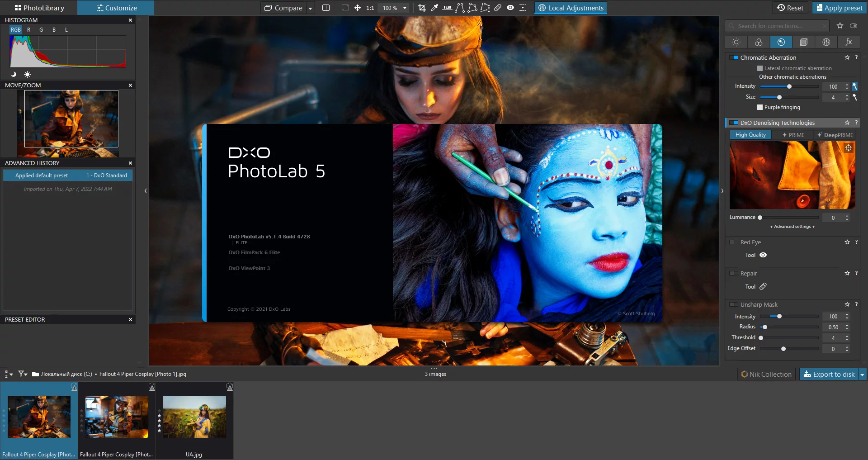The width and height of the screenshot is (868, 460).
Task: Collapse the left panel with arrow
Action: point(146,191)
